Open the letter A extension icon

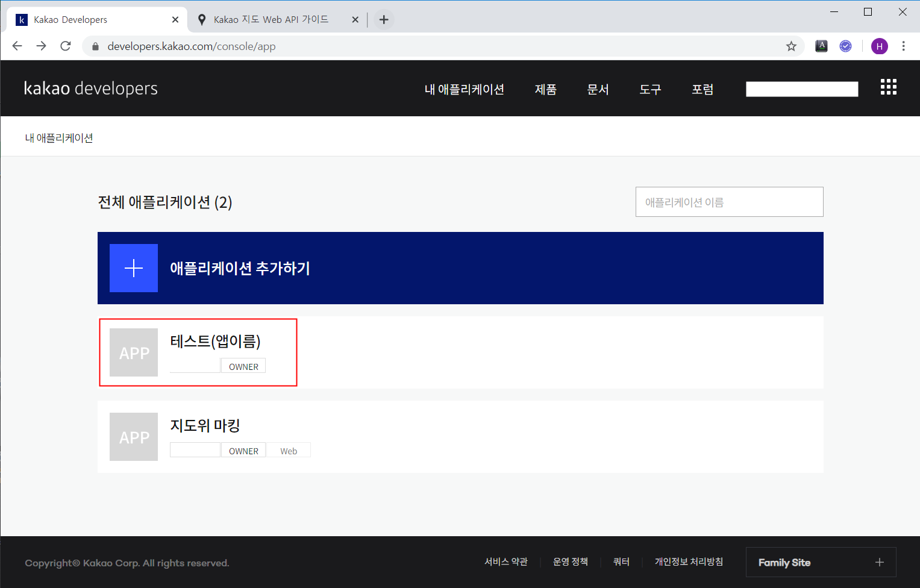[x=821, y=46]
